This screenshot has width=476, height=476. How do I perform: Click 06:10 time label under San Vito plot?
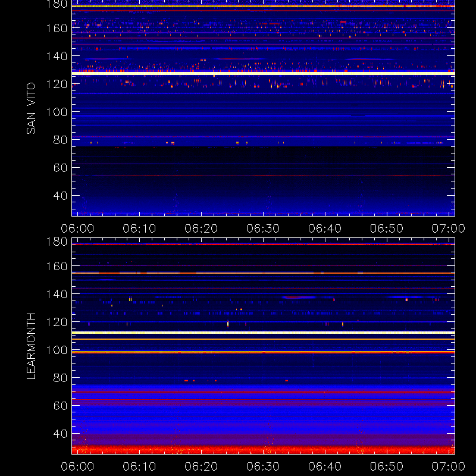[x=139, y=228]
